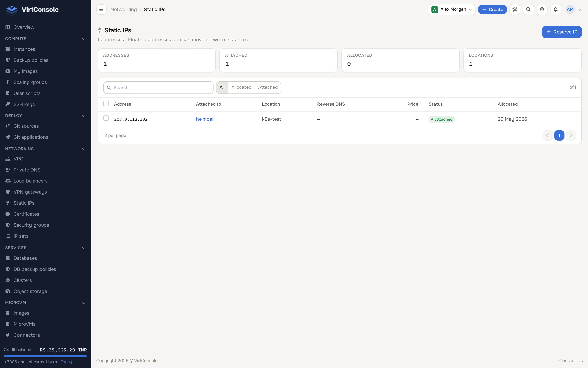Go to Instances in sidebar
This screenshot has width=588, height=368.
45,49
